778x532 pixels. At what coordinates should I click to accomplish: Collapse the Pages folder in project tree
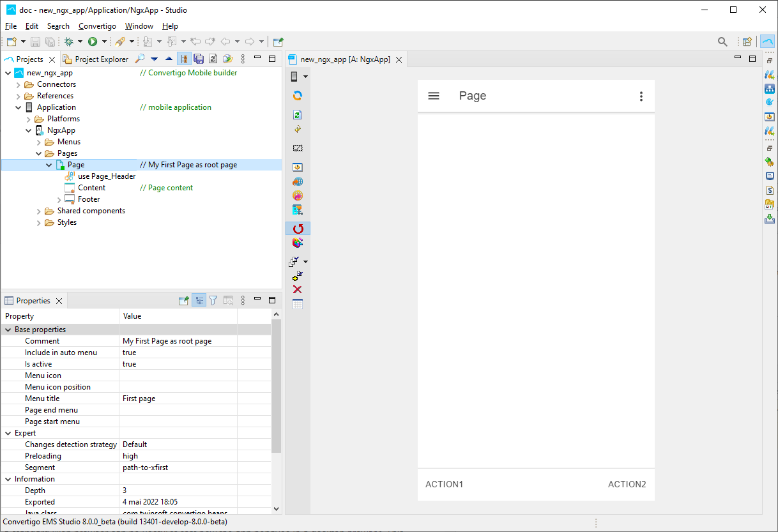tap(39, 153)
